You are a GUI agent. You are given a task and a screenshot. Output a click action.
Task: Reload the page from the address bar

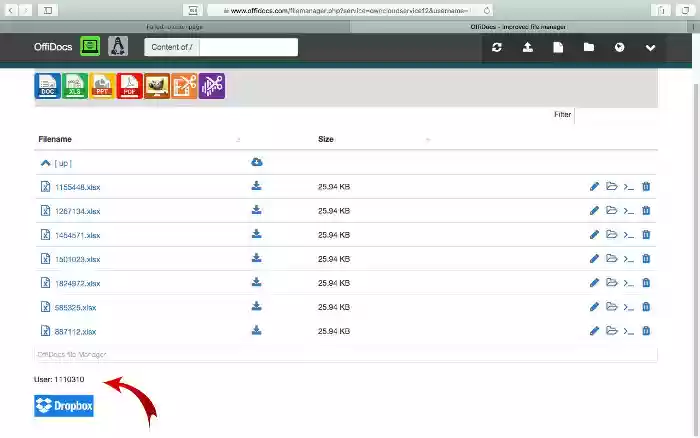click(x=487, y=10)
